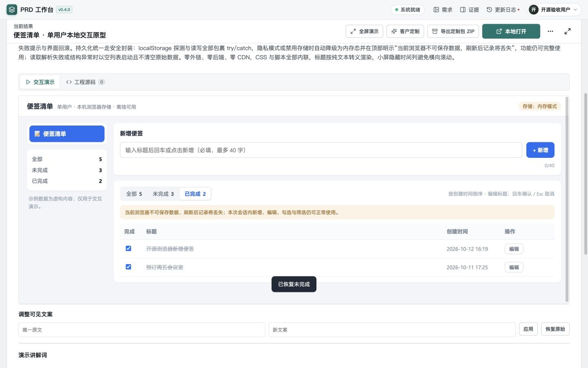Click the 恢复原始 button

click(x=555, y=329)
